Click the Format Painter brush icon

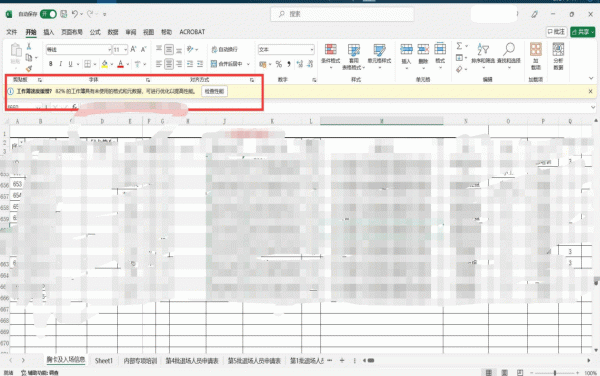pyautogui.click(x=29, y=68)
